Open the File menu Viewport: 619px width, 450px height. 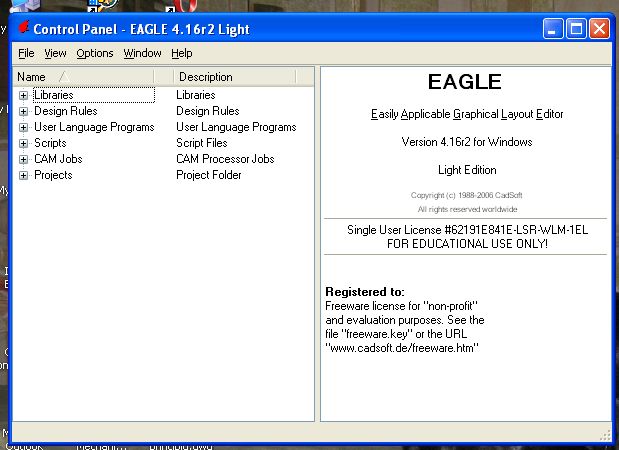coord(26,53)
